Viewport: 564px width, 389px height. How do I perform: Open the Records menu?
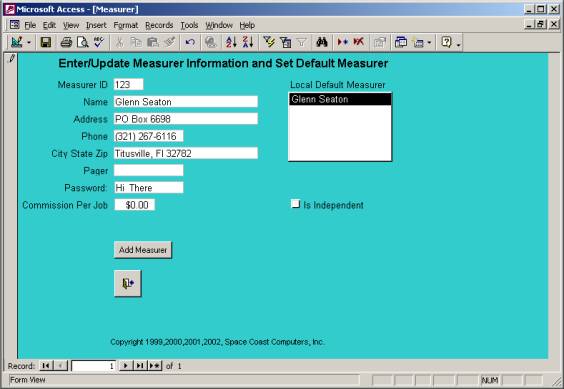(159, 25)
